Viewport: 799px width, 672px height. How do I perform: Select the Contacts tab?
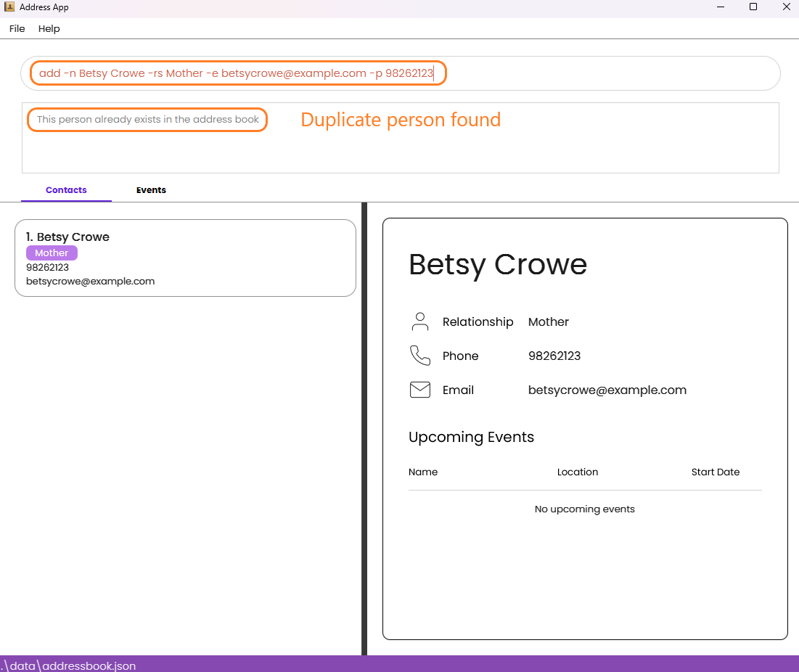[x=66, y=190]
